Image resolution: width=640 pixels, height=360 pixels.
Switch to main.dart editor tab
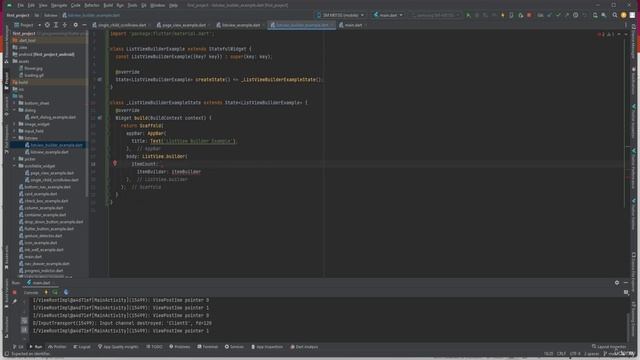(353, 25)
